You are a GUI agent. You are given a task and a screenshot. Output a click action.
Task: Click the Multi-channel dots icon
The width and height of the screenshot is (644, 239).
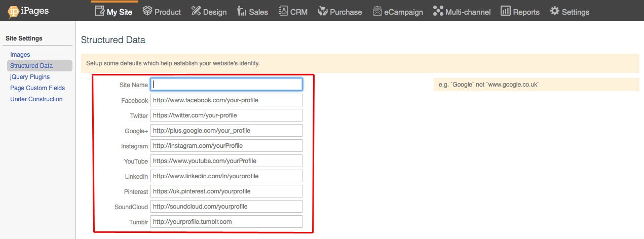coord(438,11)
